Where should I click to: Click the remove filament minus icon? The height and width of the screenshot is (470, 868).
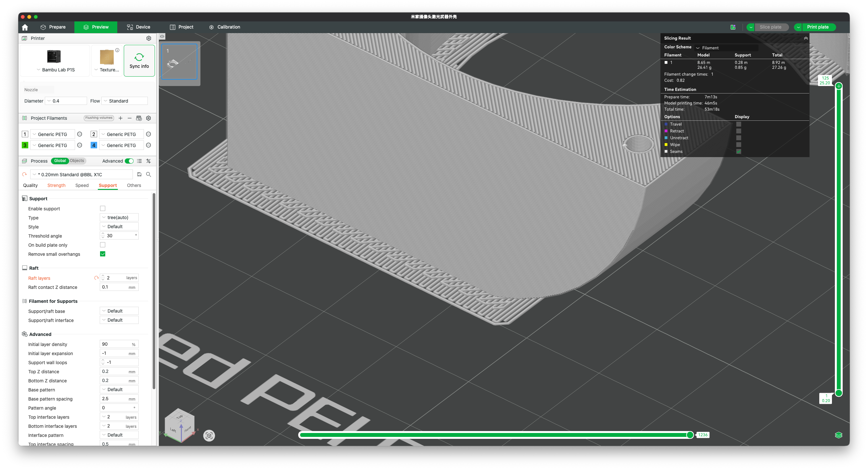pyautogui.click(x=129, y=118)
